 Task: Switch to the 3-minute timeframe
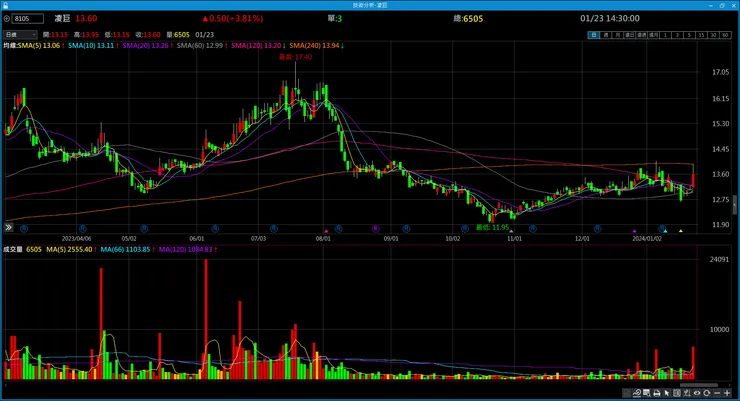coord(678,35)
